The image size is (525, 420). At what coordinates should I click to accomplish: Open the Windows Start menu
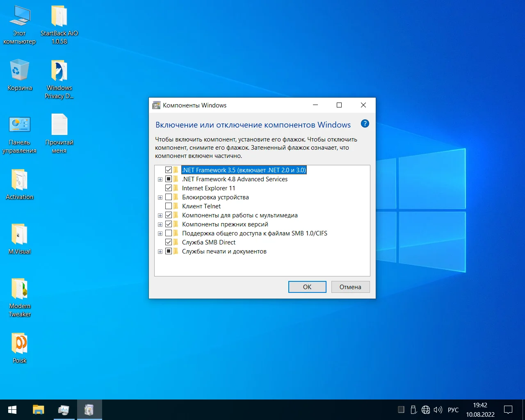(x=12, y=410)
